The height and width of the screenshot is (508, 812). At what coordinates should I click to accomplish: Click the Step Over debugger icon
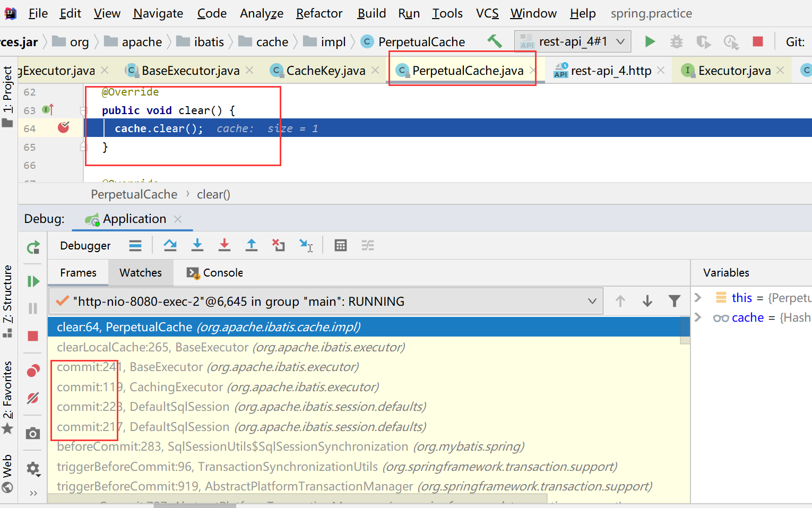(x=170, y=245)
